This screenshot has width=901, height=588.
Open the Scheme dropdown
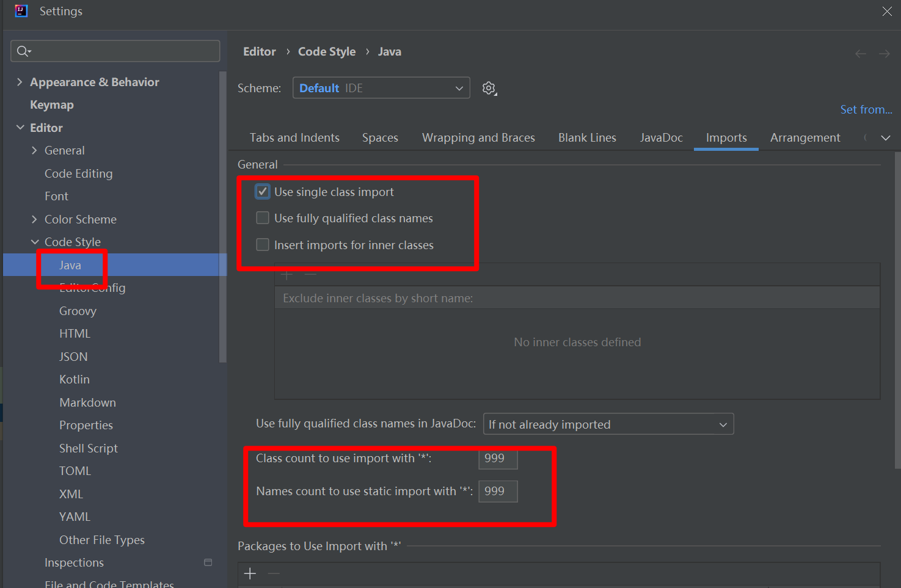(381, 88)
